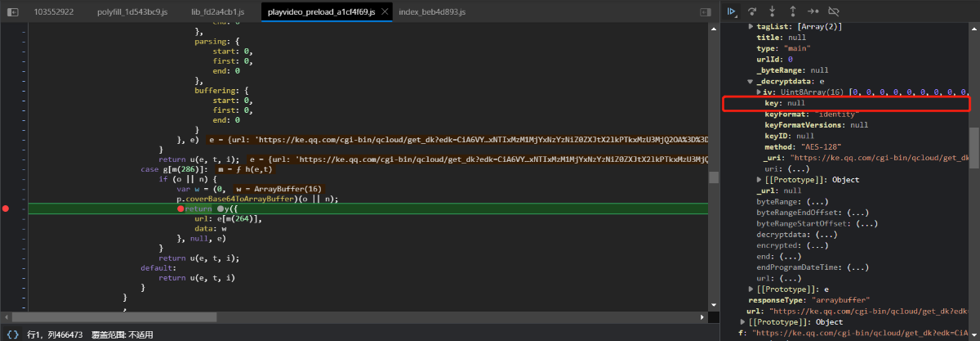The image size is (980, 341).
Task: Step over next function call
Action: pos(753,11)
